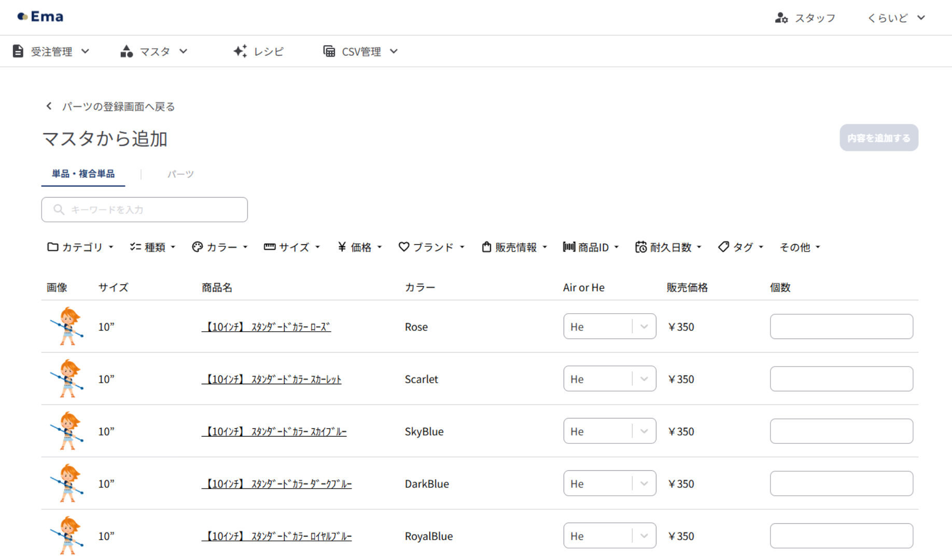952x560 pixels.
Task: Open the 耐久日数 calendar filter
Action: 668,247
